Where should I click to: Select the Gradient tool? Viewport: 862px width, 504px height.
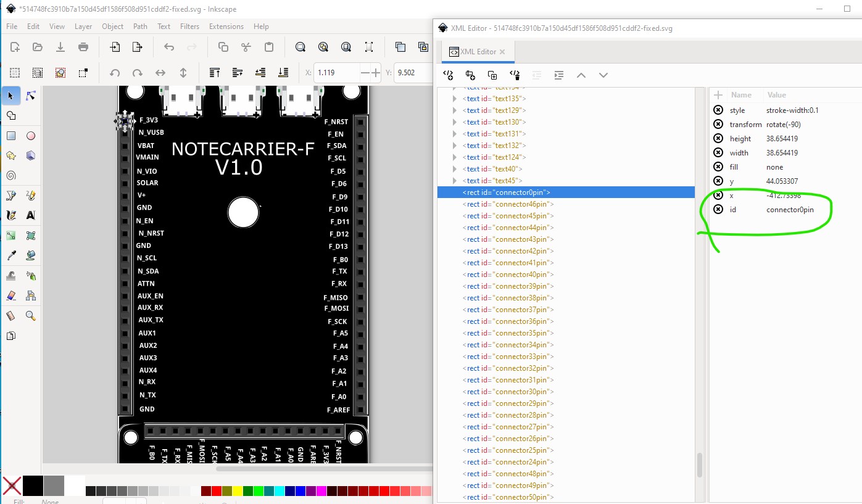click(11, 236)
